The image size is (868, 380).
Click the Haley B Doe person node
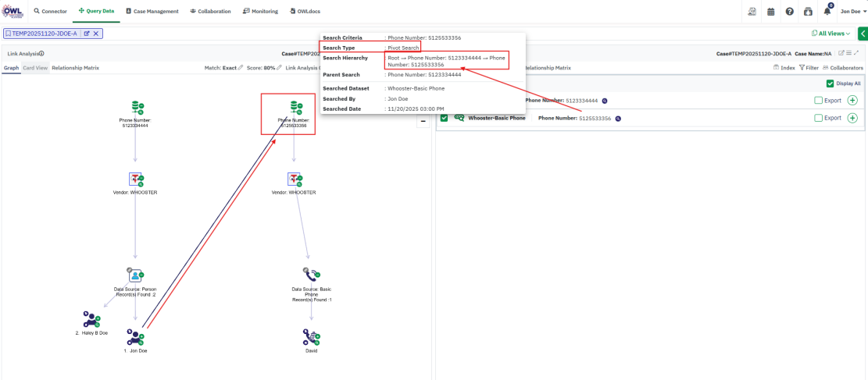coord(92,319)
